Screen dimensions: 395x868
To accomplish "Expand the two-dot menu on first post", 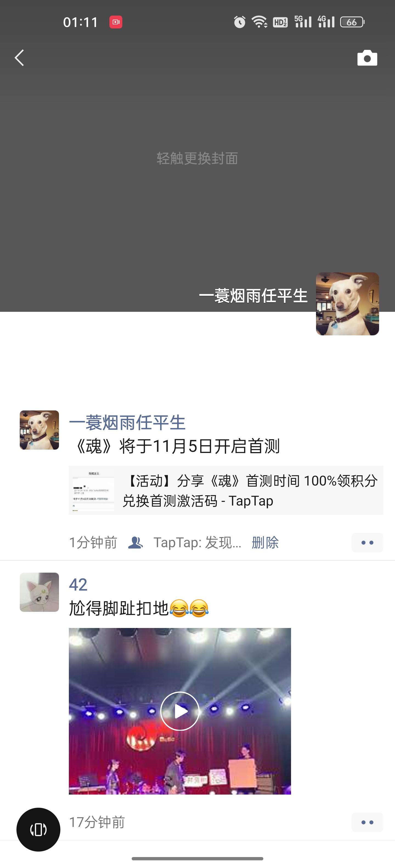I will 367,543.
